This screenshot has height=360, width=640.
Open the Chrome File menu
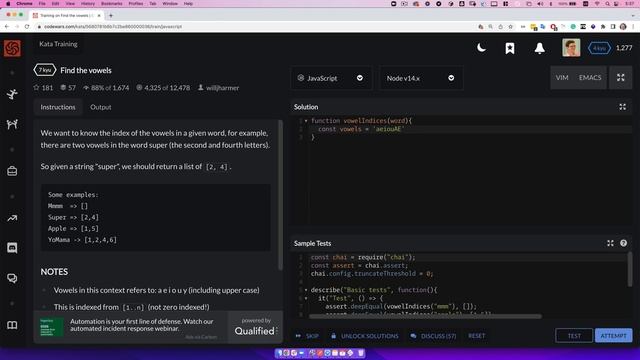tap(42, 4)
